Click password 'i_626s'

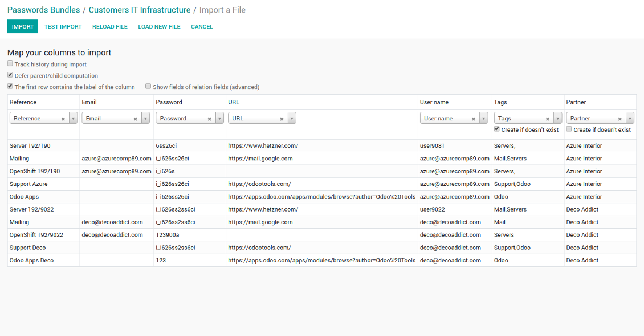pos(165,171)
